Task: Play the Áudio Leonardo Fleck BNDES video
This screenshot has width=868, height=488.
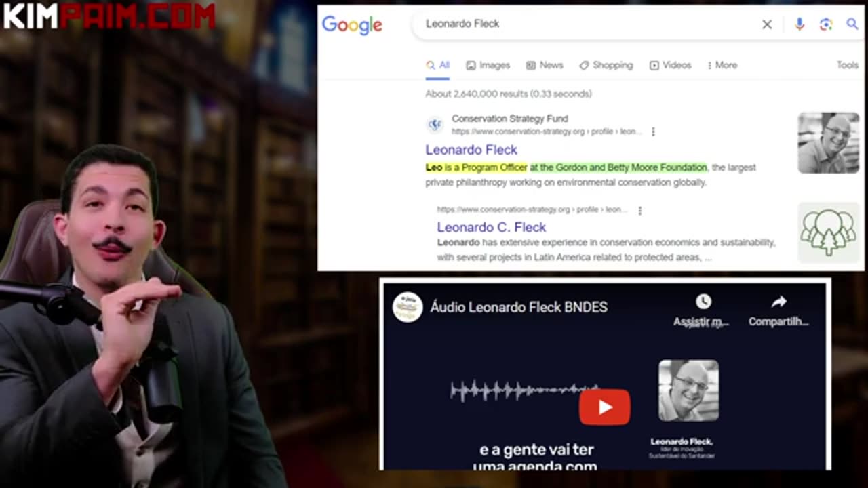Action: click(x=604, y=407)
